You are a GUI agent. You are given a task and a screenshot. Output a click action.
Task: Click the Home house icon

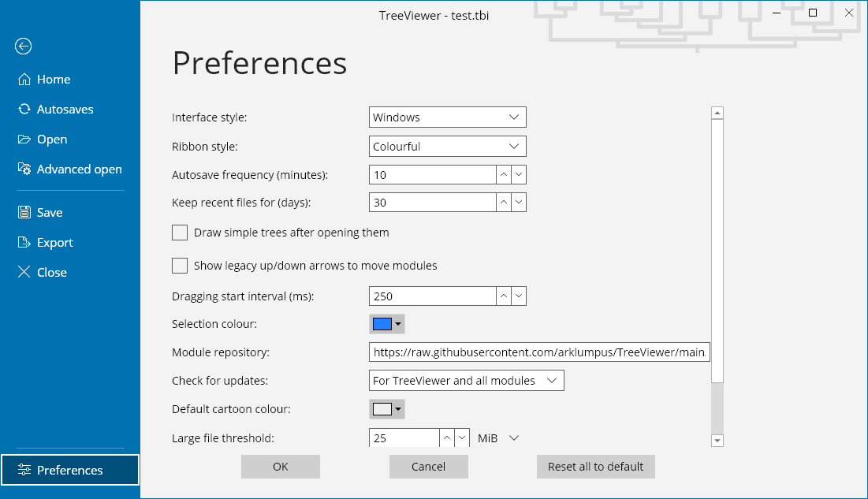(24, 80)
